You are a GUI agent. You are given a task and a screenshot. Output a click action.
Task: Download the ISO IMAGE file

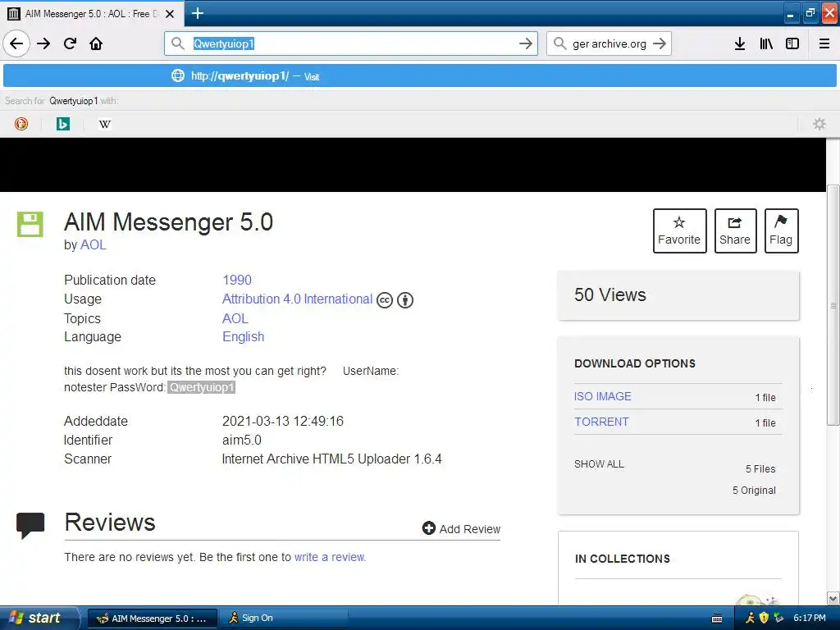point(603,396)
